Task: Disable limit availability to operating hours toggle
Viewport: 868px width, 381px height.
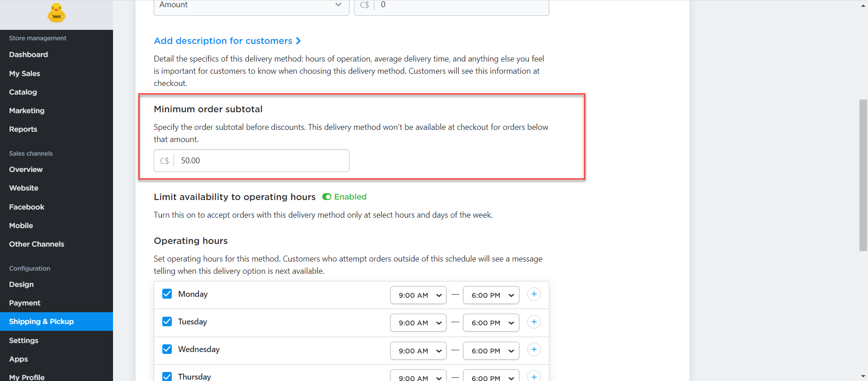Action: click(327, 197)
